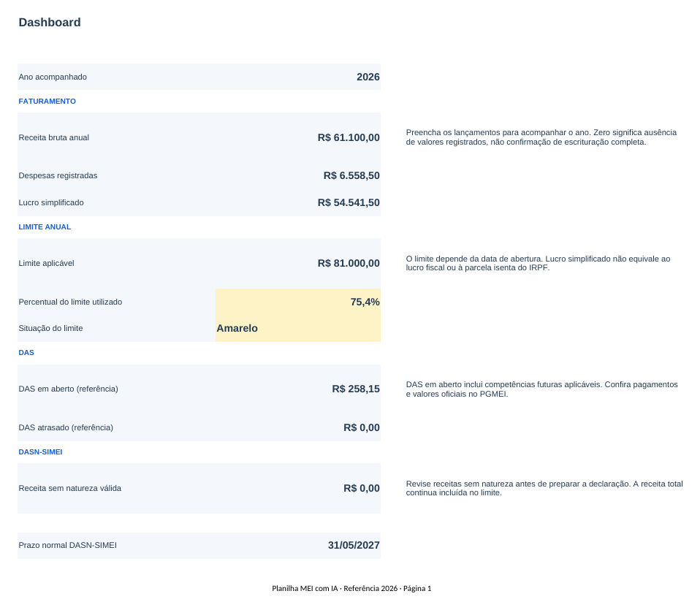Select the FATURAMENTO section heading

47,102
